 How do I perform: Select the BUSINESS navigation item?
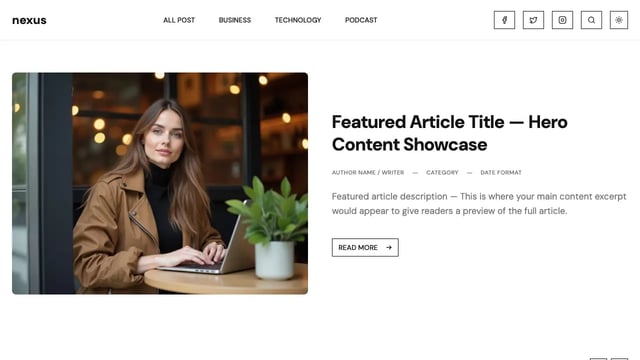point(235,20)
